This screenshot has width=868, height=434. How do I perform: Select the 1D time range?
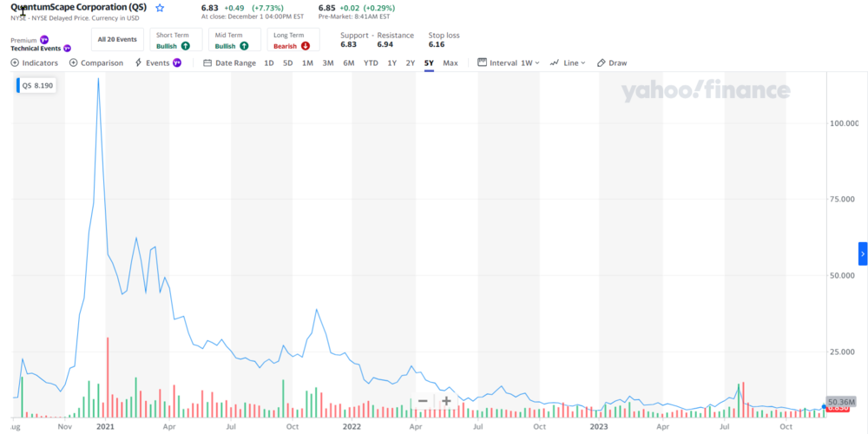pyautogui.click(x=268, y=63)
